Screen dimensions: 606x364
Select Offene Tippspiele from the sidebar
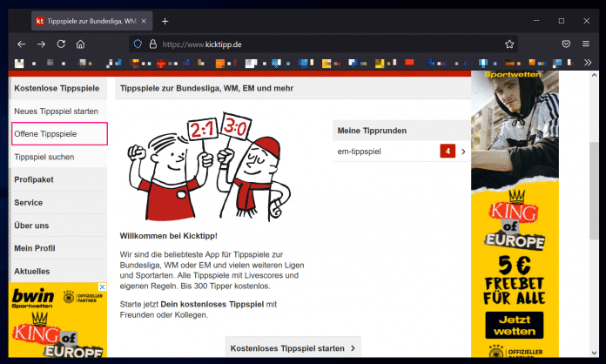pyautogui.click(x=45, y=134)
